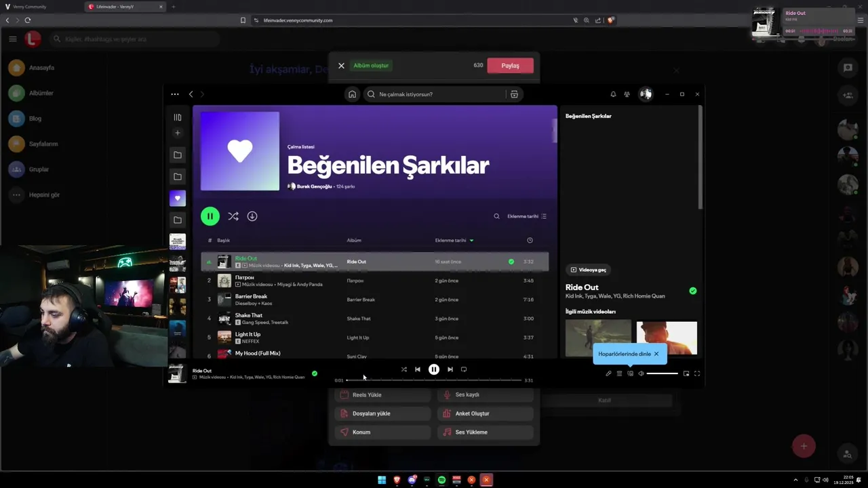Image resolution: width=868 pixels, height=488 pixels.
Task: Sort by the Başlık column header
Action: 223,241
